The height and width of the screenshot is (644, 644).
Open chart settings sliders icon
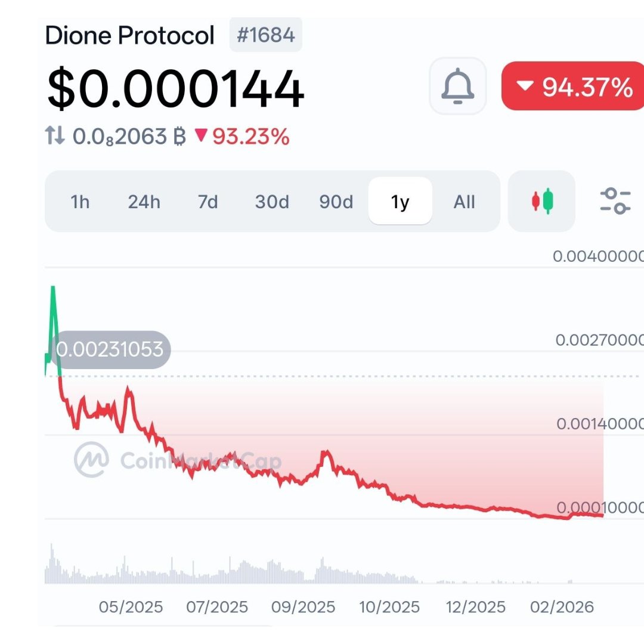pos(615,201)
